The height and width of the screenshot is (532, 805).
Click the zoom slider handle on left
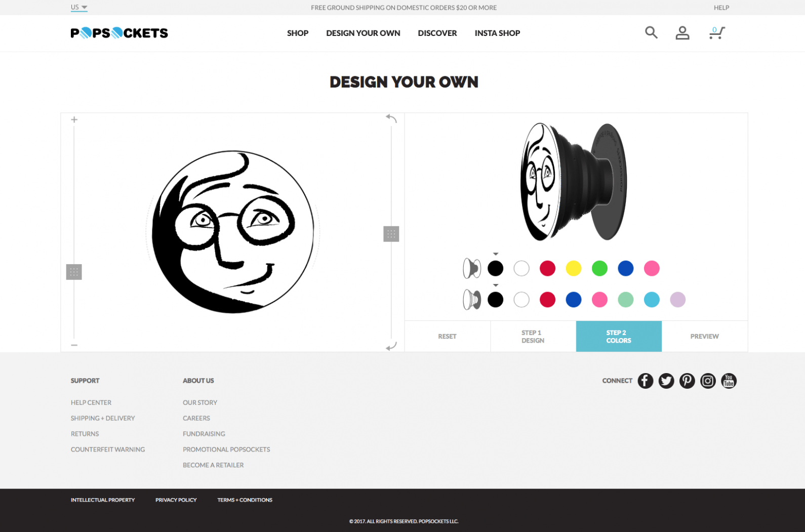[x=74, y=272]
